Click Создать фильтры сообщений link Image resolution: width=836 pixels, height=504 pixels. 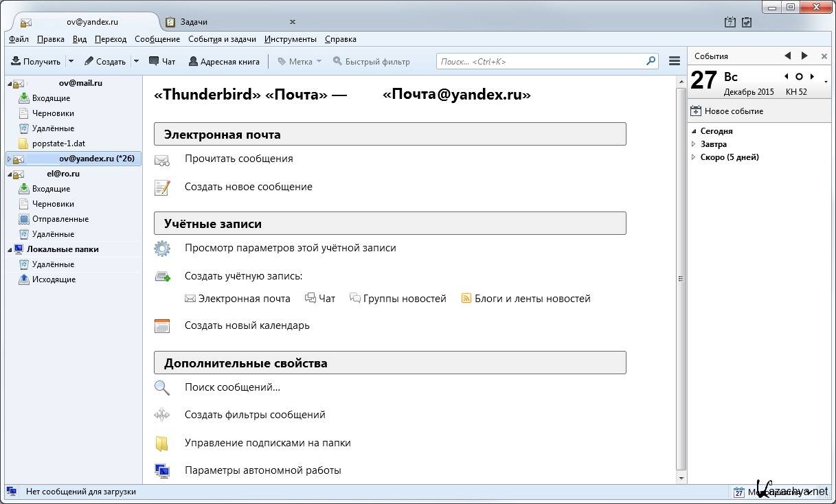[255, 415]
